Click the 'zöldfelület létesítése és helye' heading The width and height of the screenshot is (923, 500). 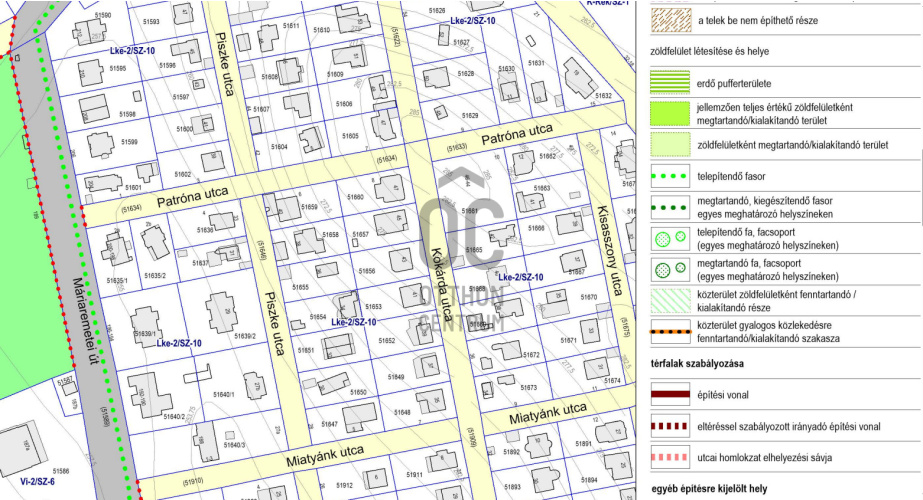coord(716,50)
